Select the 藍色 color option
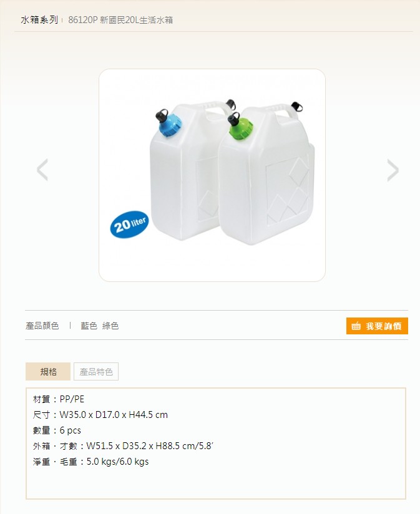420x514 pixels. point(89,326)
